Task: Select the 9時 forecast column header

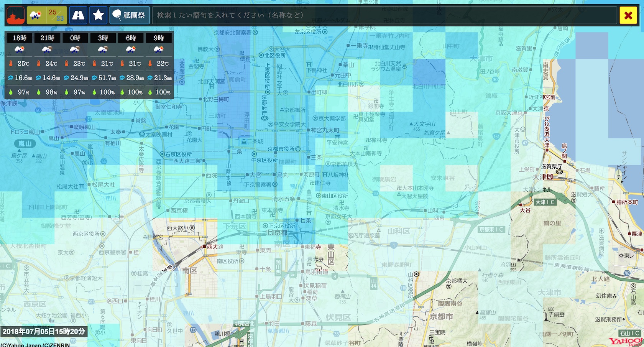Action: (x=159, y=38)
